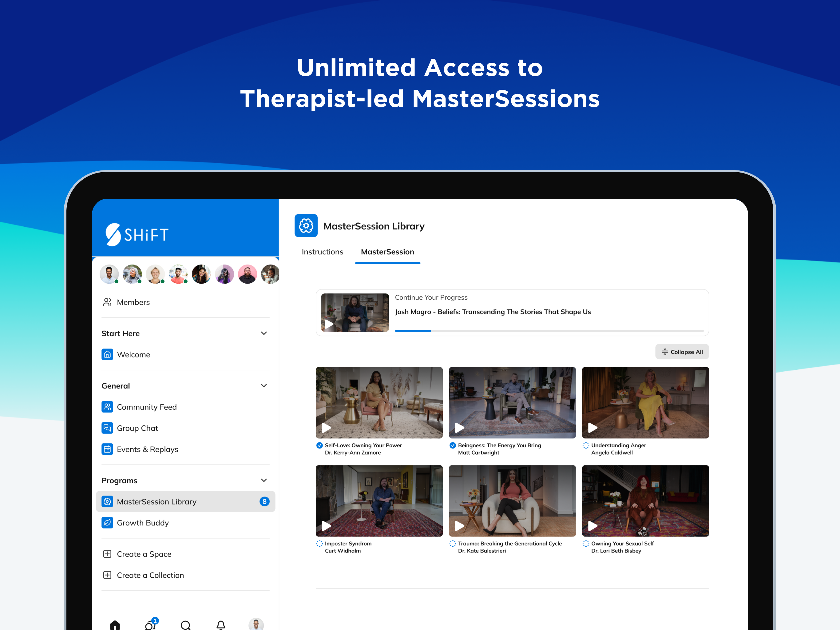This screenshot has width=840, height=630.
Task: Select the MasterSession tab
Action: point(387,252)
